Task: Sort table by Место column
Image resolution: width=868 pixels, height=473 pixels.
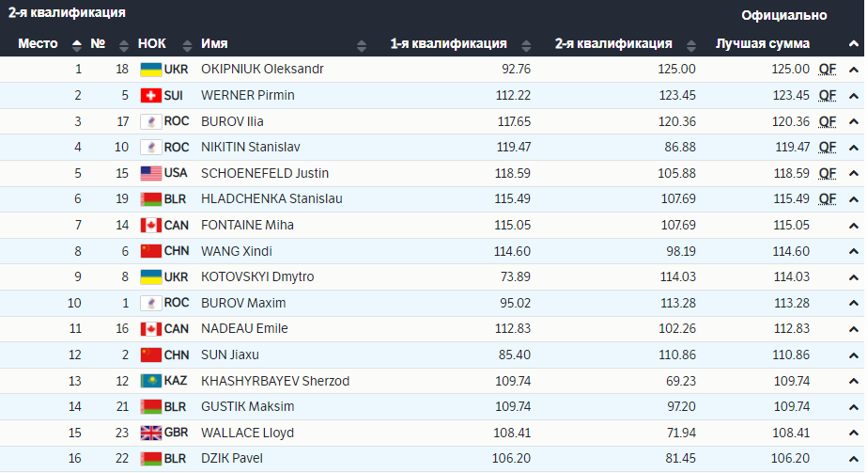Action: click(x=77, y=44)
